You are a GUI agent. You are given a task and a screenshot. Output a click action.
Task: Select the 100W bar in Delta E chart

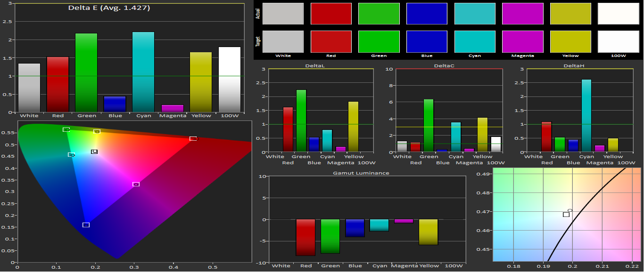[230, 79]
